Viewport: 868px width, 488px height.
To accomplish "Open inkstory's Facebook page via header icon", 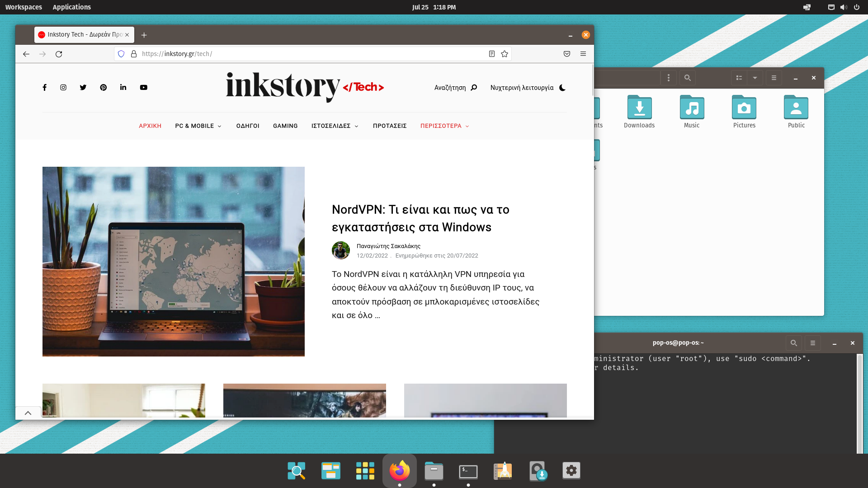I will click(x=44, y=87).
